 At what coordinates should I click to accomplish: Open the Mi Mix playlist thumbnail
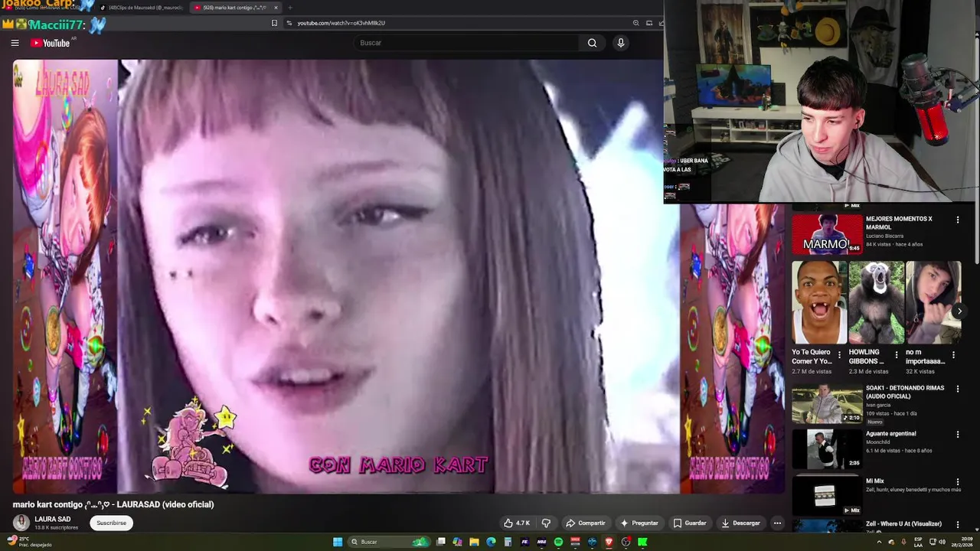[827, 494]
